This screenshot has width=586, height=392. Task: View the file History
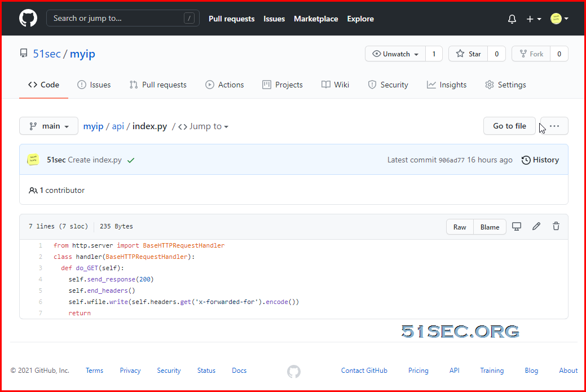click(x=540, y=160)
